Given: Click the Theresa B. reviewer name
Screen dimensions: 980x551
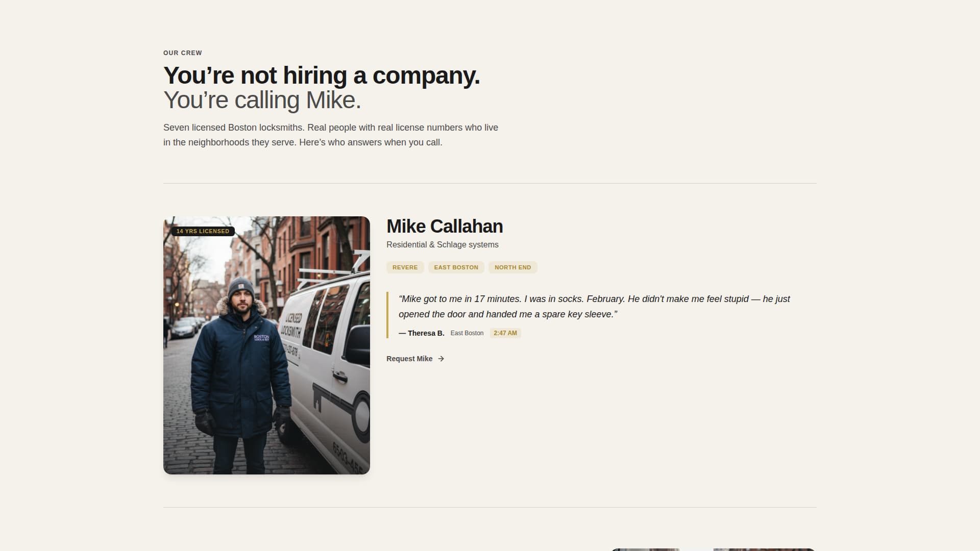Looking at the screenshot, I should coord(422,333).
